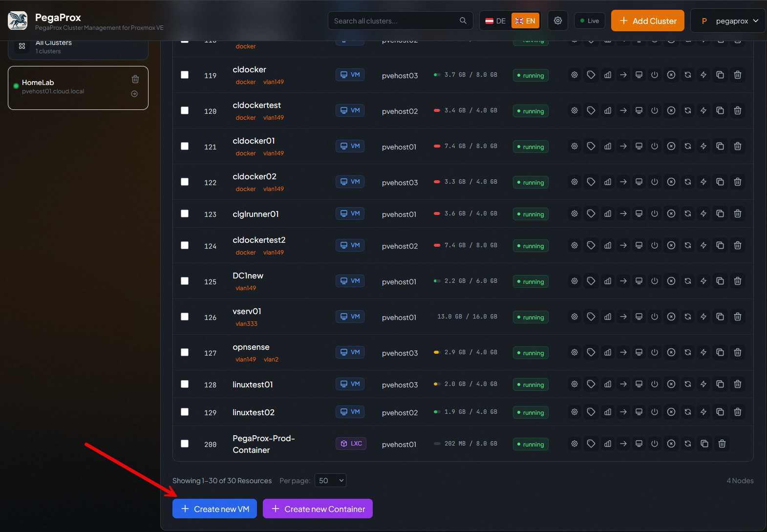Reboot arrows icon for cldocker02 row
This screenshot has height=532, width=767.
[688, 182]
